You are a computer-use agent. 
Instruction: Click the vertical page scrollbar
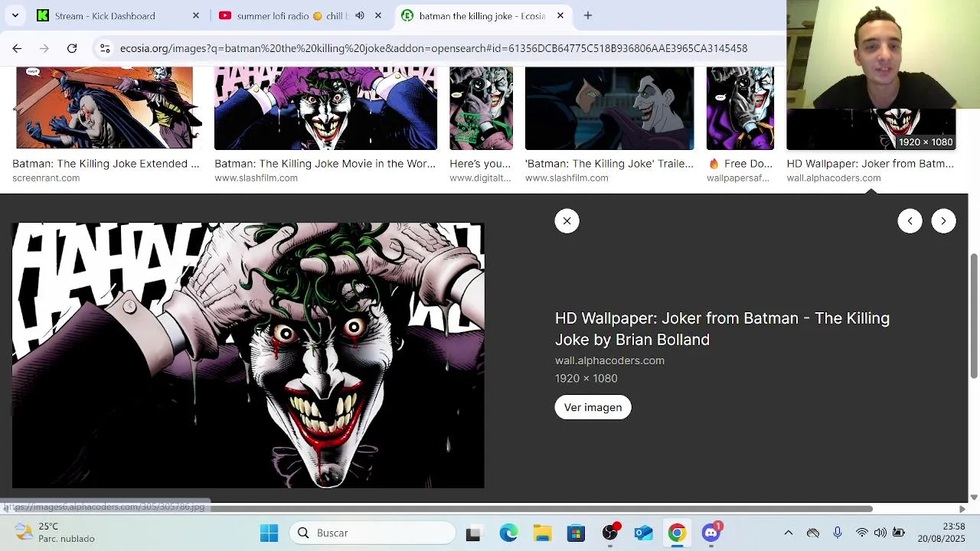click(974, 317)
